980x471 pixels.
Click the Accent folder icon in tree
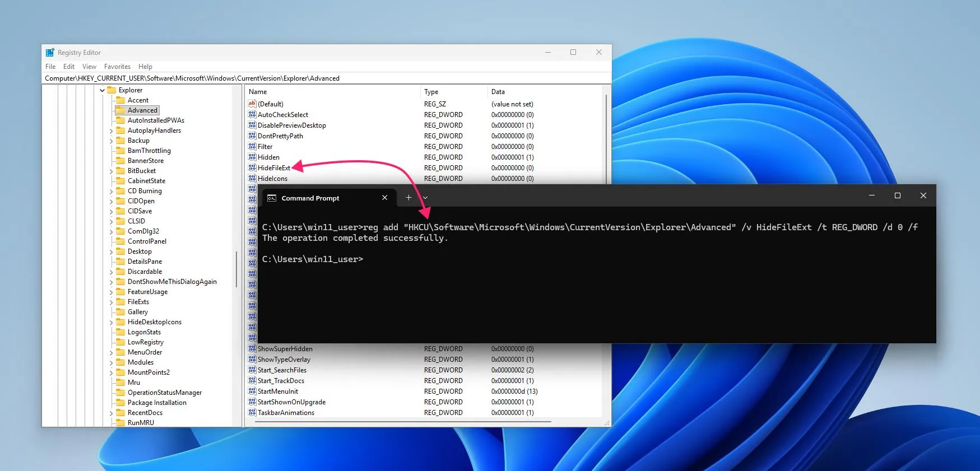(120, 100)
